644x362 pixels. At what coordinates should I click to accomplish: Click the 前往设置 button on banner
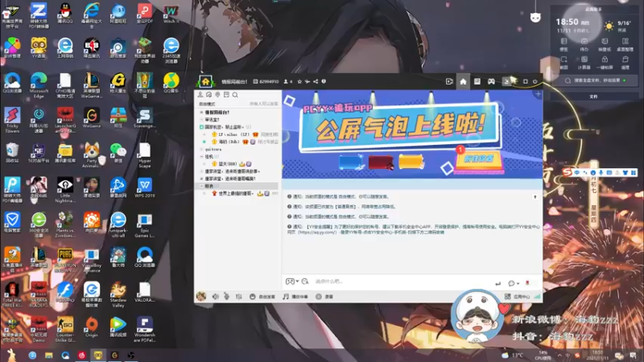pos(478,158)
